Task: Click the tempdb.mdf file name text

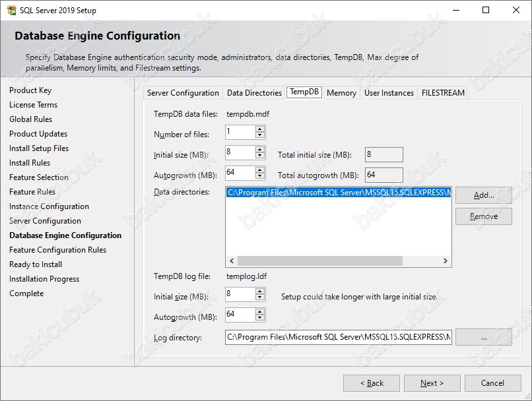Action: click(x=248, y=114)
